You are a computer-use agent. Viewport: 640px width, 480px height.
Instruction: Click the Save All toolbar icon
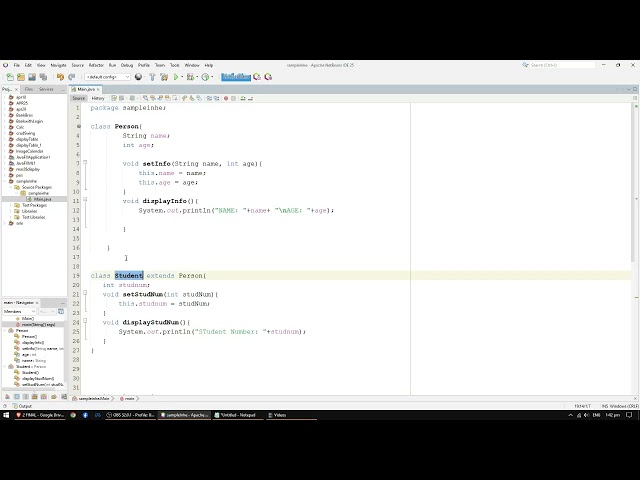(43, 77)
